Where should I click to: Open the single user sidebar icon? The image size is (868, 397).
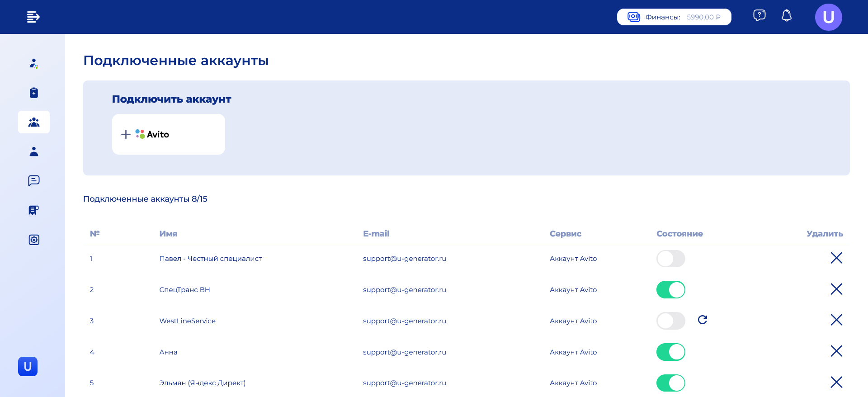[34, 151]
